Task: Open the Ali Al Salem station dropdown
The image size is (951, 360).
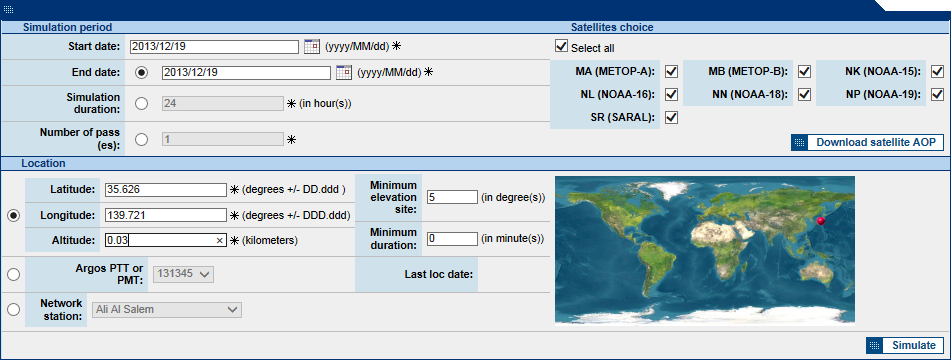Action: tap(167, 310)
